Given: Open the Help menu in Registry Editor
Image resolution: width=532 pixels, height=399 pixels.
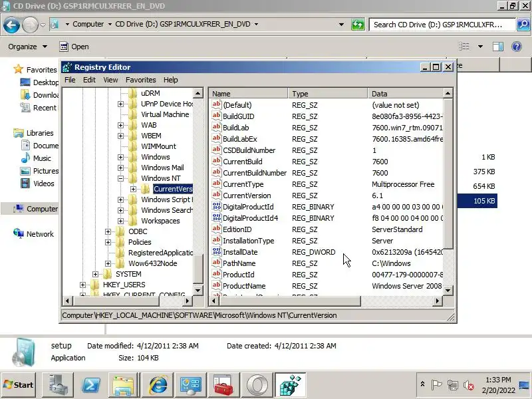Looking at the screenshot, I should [x=171, y=80].
